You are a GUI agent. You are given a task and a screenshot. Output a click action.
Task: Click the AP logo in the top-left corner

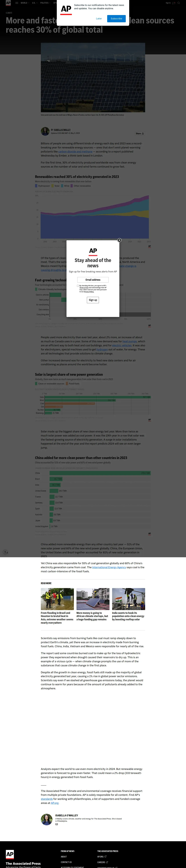pyautogui.click(x=8, y=3)
